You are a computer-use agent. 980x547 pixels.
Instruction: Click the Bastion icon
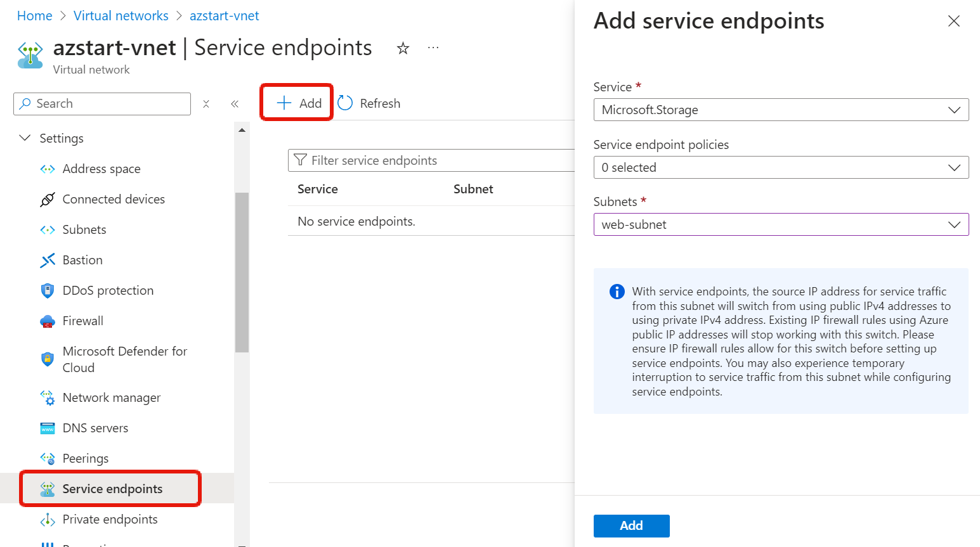[x=48, y=261]
